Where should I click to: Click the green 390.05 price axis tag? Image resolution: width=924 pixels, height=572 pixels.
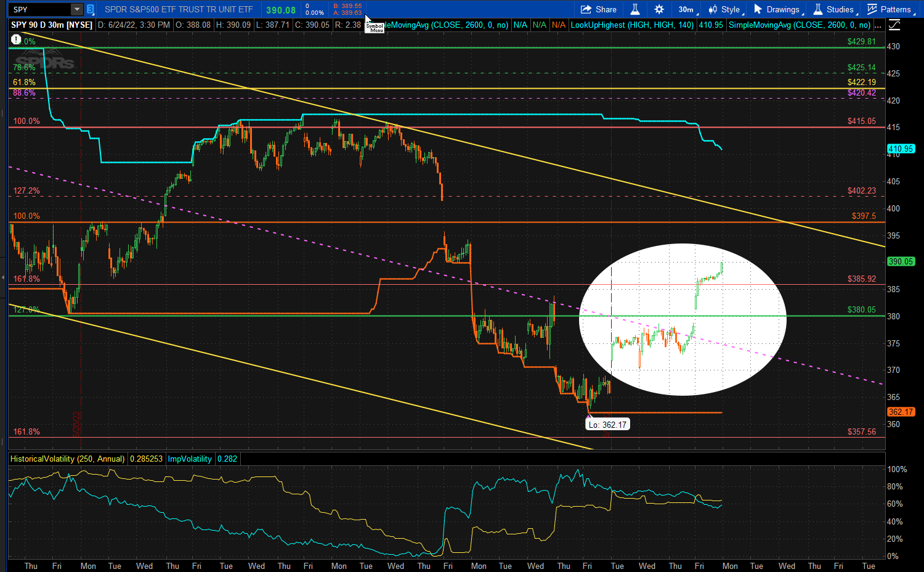point(901,261)
